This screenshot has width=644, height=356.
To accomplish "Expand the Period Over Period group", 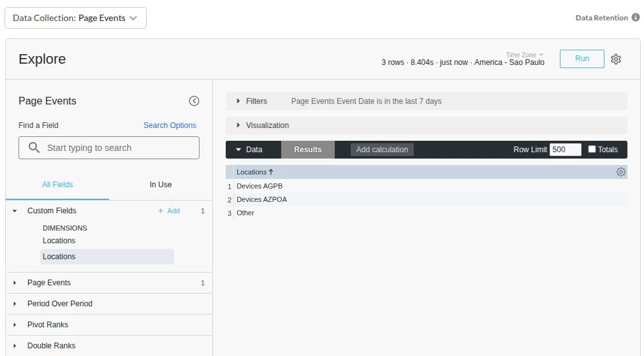I will 15,304.
